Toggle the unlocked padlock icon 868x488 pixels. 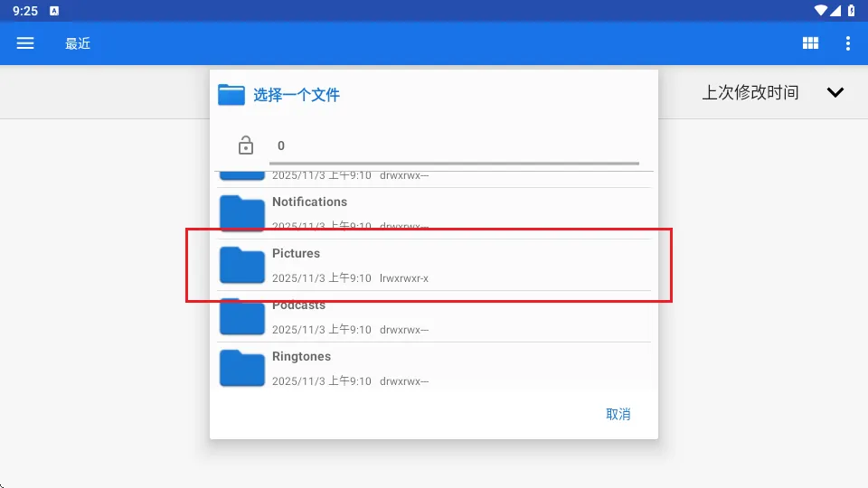coord(245,145)
